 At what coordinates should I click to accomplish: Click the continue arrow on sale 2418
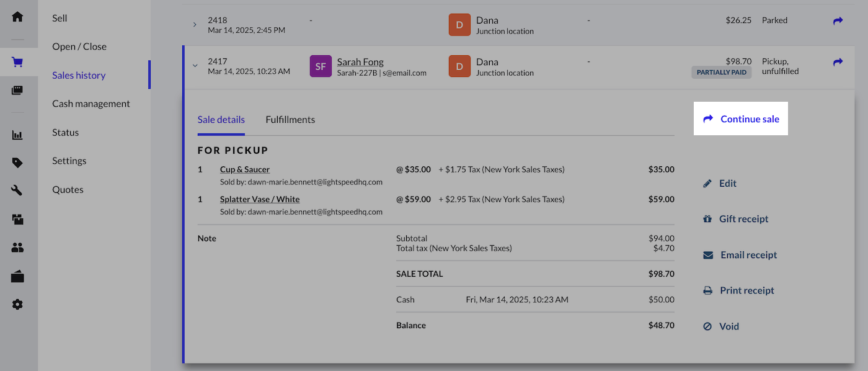click(838, 21)
